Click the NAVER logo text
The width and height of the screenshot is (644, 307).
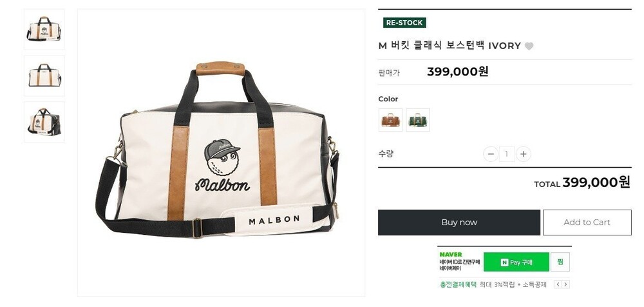451,255
